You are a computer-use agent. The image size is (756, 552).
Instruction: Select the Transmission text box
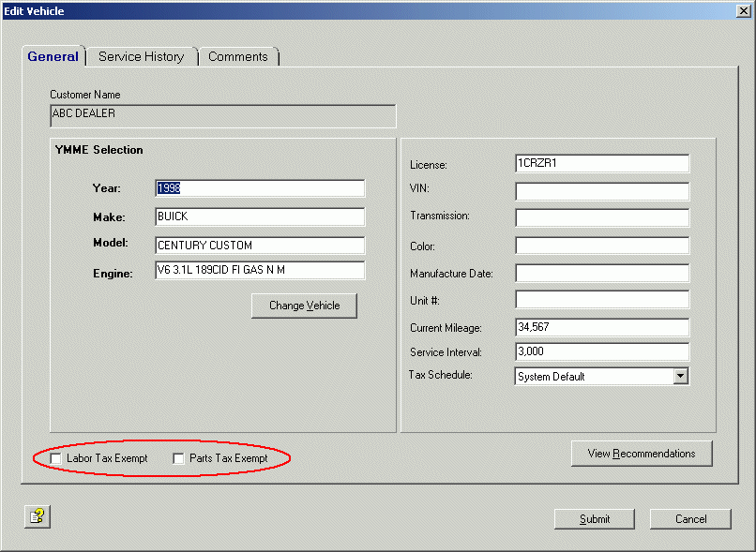(x=601, y=218)
